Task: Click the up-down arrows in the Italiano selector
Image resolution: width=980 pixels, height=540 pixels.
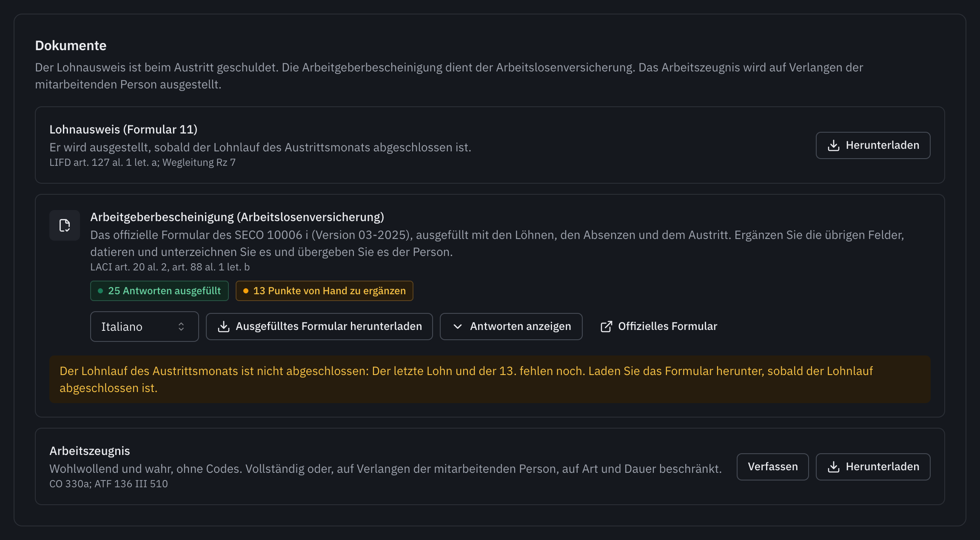Action: 181,327
